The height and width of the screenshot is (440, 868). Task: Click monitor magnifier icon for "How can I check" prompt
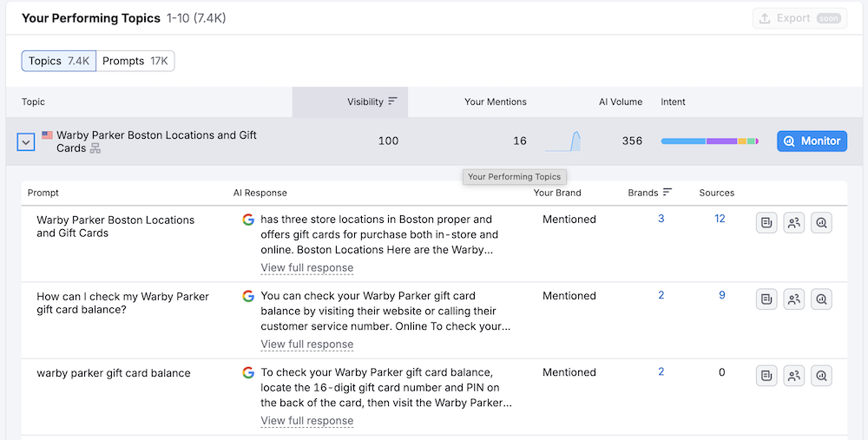[x=821, y=299]
